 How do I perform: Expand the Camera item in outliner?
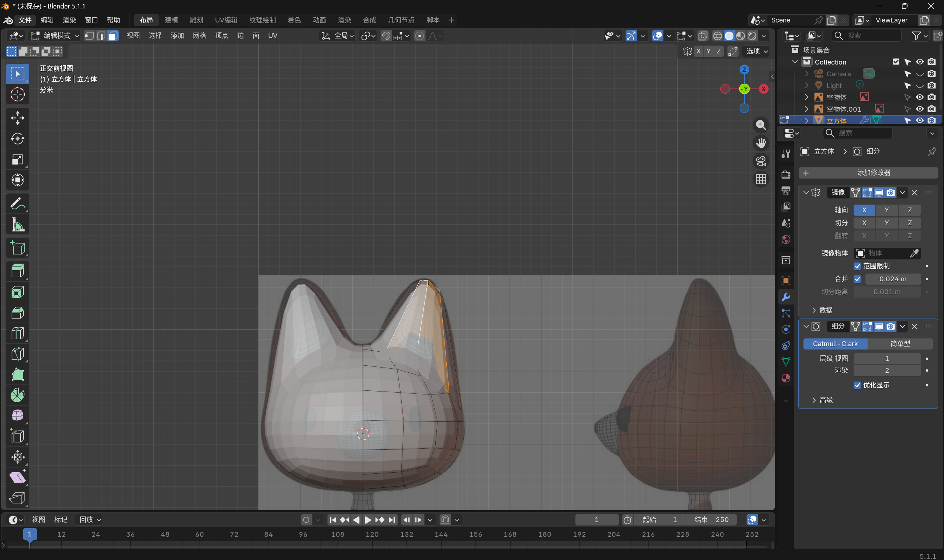tap(806, 74)
